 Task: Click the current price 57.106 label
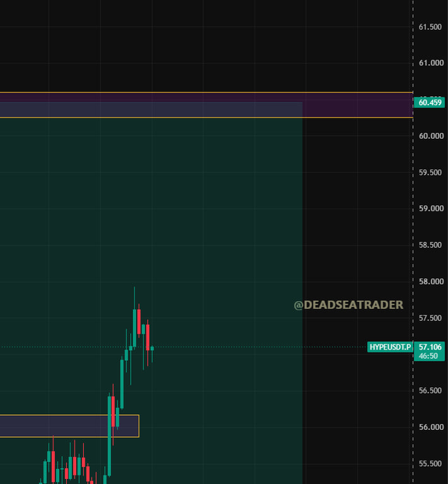pos(430,347)
